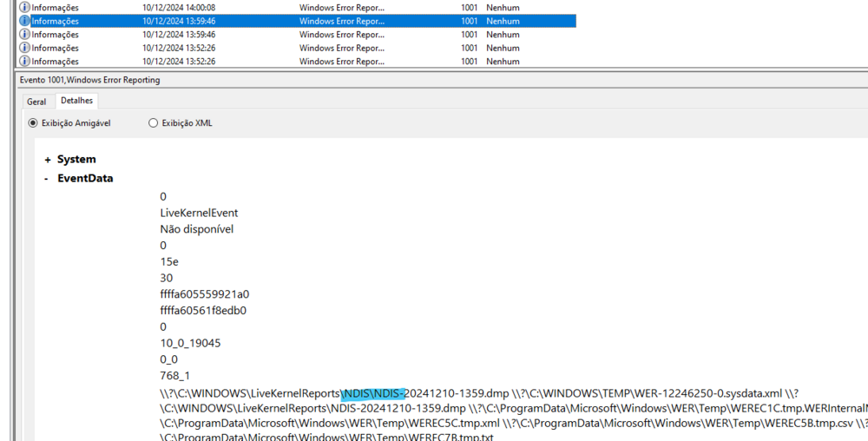Click the 'Evento 1001, Windows Error Reporting' header
This screenshot has width=868, height=441.
click(x=89, y=80)
